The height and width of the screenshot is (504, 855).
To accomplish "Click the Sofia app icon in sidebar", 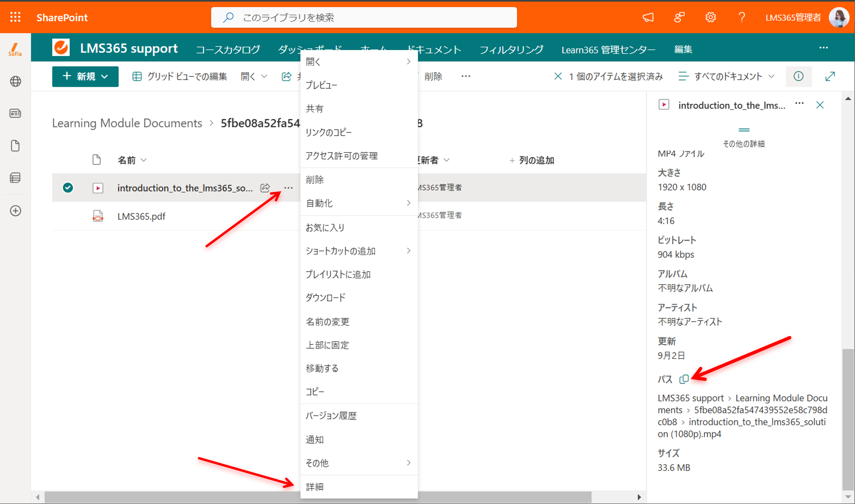I will 15,50.
